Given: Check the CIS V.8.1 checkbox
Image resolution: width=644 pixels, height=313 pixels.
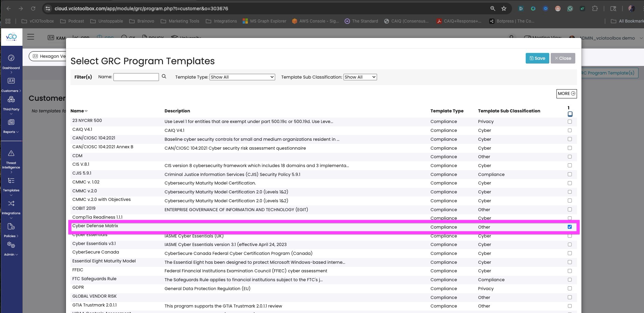Looking at the screenshot, I should [x=569, y=165].
